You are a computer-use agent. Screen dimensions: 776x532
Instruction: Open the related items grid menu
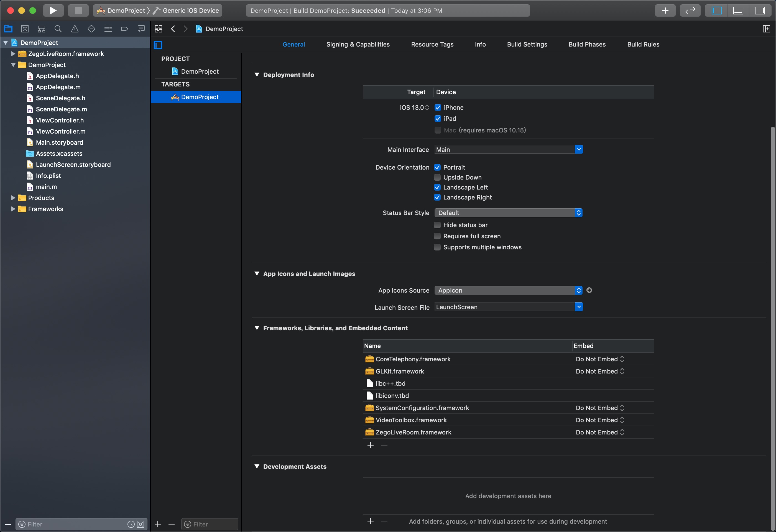tap(159, 29)
